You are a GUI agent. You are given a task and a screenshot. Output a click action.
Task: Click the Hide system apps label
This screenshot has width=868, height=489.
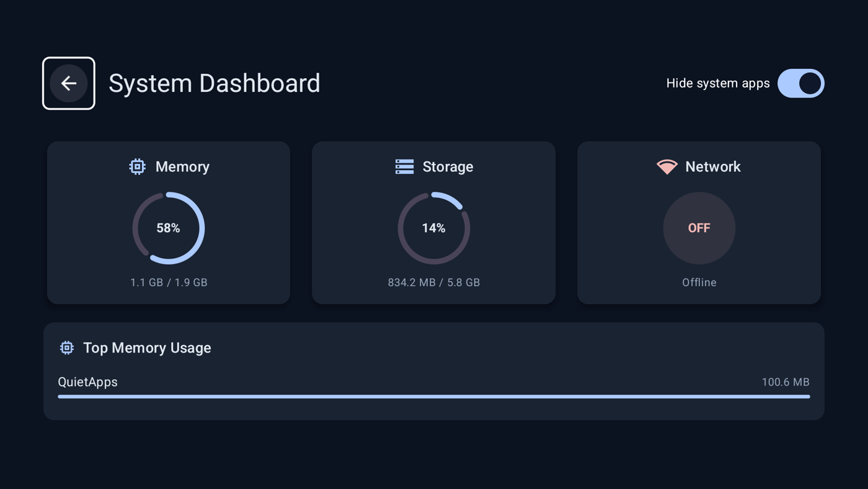pos(718,83)
